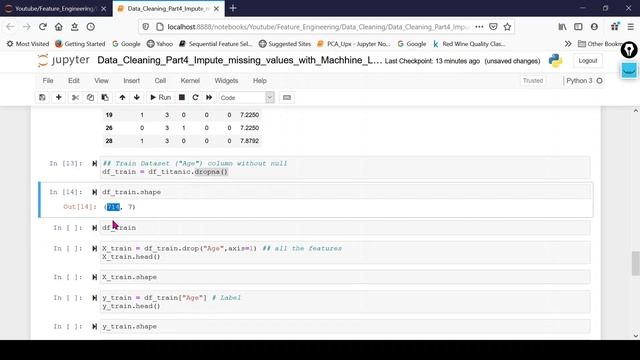Open the Cell menu

(x=160, y=81)
